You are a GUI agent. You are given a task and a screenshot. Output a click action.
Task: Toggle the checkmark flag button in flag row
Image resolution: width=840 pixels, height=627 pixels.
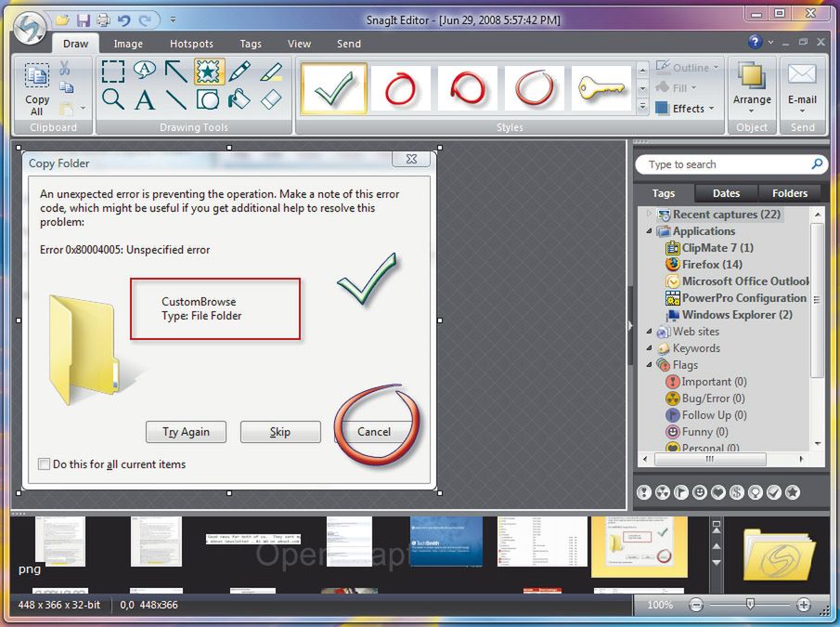pyautogui.click(x=773, y=492)
